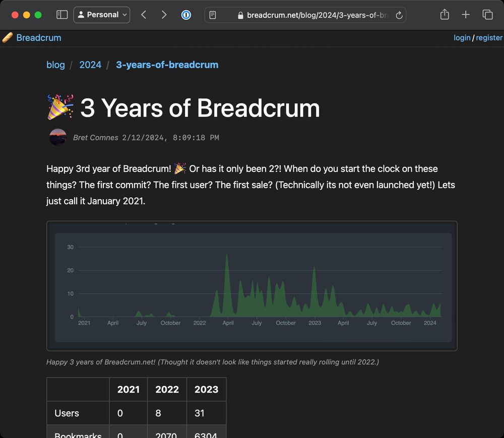504x438 pixels.
Task: Click the 2021 table column header
Action: [x=128, y=389]
